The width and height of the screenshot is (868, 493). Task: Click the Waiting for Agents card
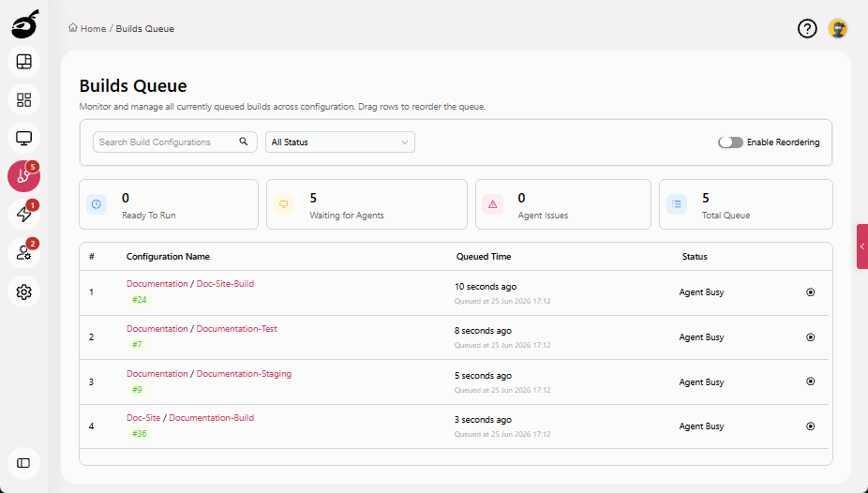coord(367,204)
